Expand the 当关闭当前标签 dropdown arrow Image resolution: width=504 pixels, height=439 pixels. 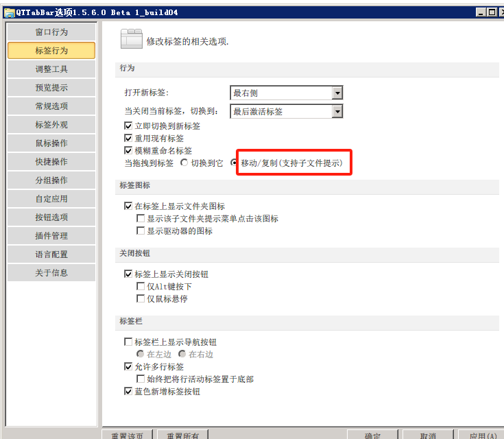coord(337,112)
